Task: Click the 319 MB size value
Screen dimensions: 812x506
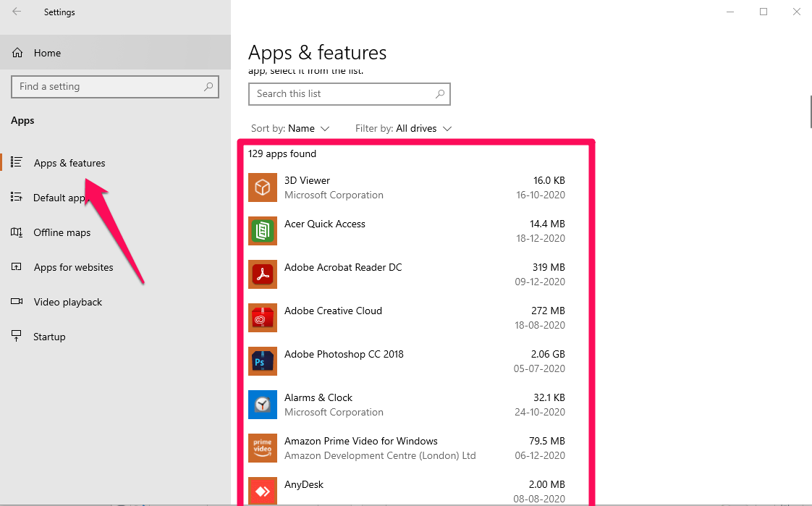Action: (x=549, y=267)
